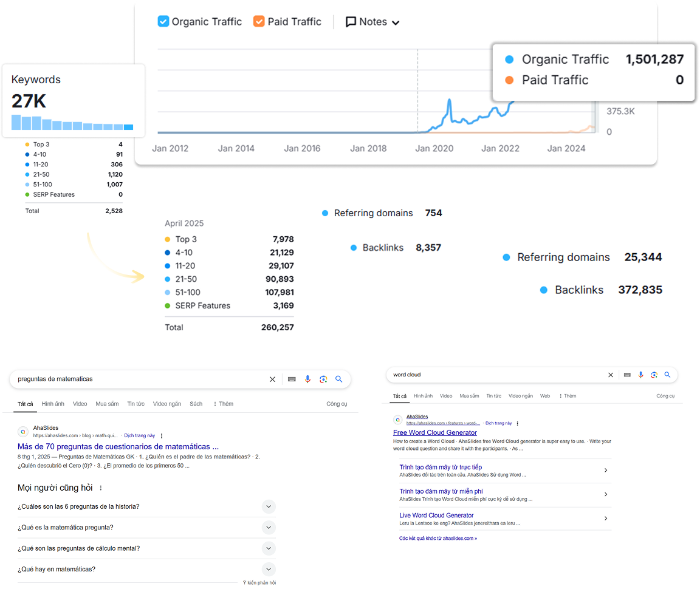Clear the 'preguntas de matematicas' search text

(272, 379)
